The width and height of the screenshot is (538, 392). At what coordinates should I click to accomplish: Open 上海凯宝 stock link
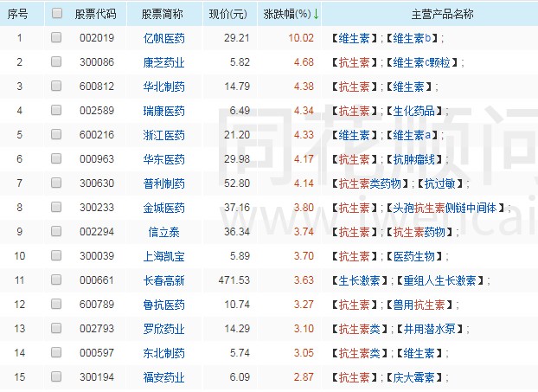(x=164, y=256)
